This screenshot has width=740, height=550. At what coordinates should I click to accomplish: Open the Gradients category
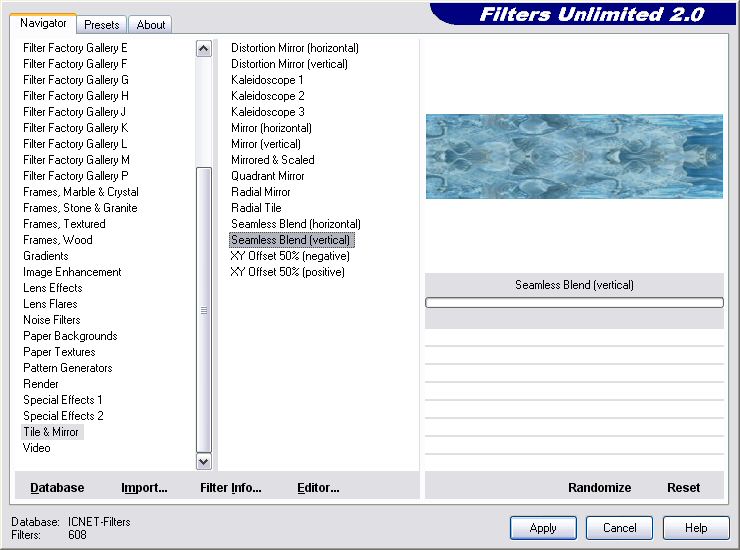pos(46,256)
